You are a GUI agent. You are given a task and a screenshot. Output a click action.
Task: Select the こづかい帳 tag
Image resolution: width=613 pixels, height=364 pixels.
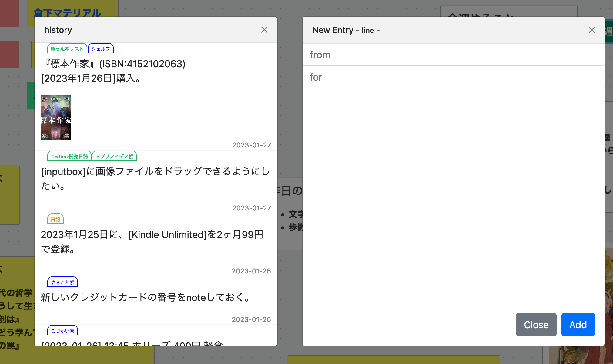coord(62,330)
